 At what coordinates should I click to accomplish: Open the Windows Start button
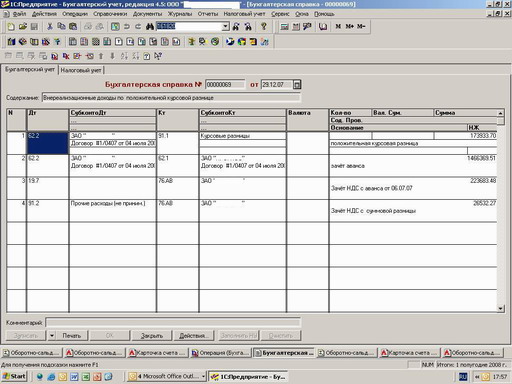click(x=14, y=377)
